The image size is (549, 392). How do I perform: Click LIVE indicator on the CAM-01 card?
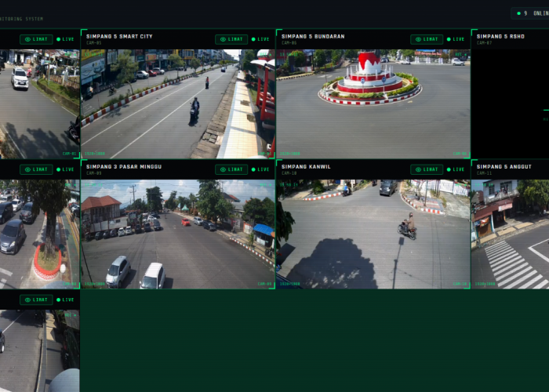click(65, 39)
